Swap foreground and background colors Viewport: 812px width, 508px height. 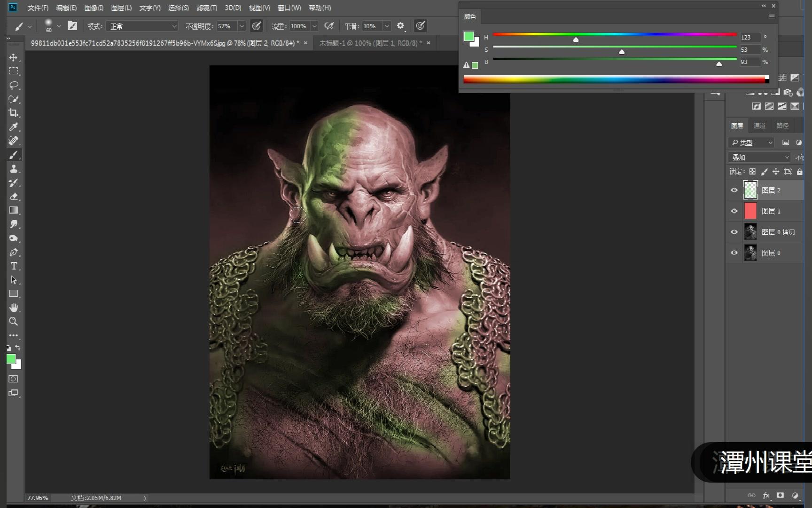click(x=18, y=348)
